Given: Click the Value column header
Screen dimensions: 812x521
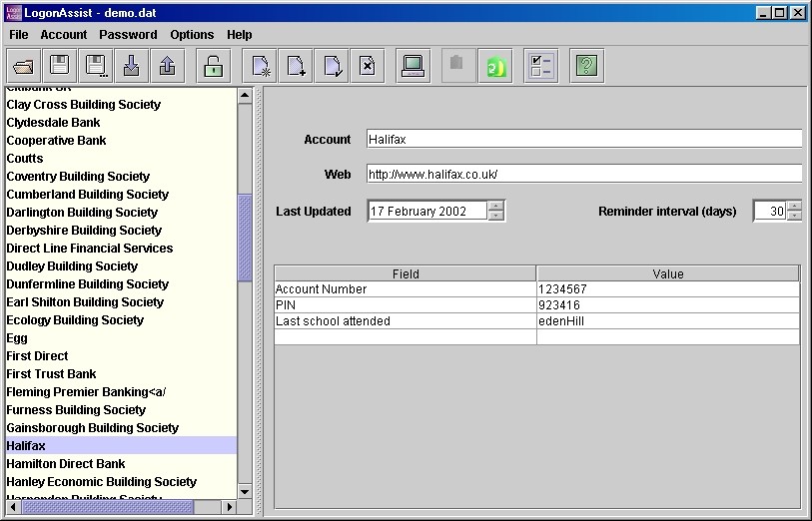Looking at the screenshot, I should point(668,273).
